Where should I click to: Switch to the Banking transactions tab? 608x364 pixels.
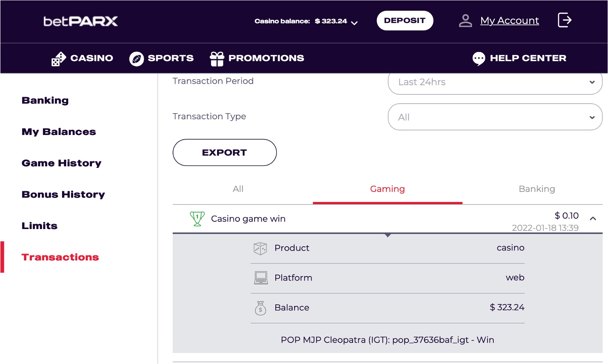click(x=537, y=189)
